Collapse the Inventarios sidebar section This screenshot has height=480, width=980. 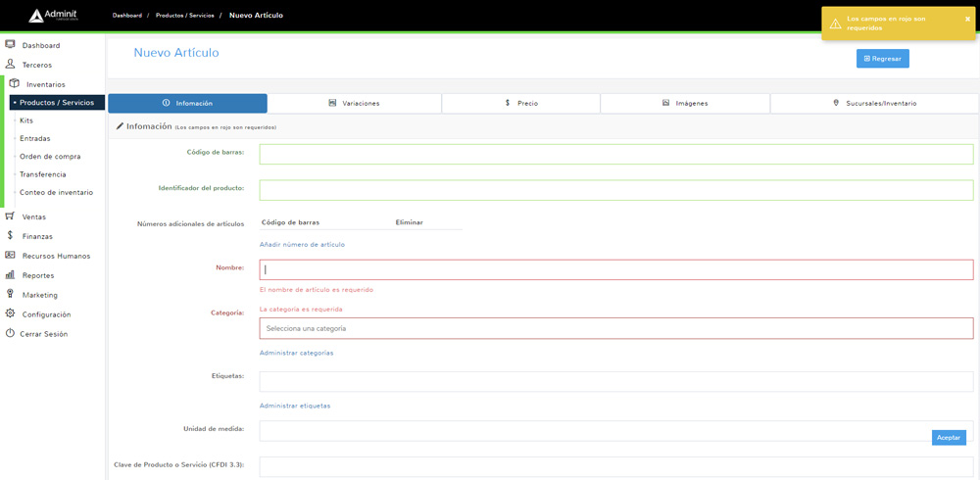coord(45,84)
